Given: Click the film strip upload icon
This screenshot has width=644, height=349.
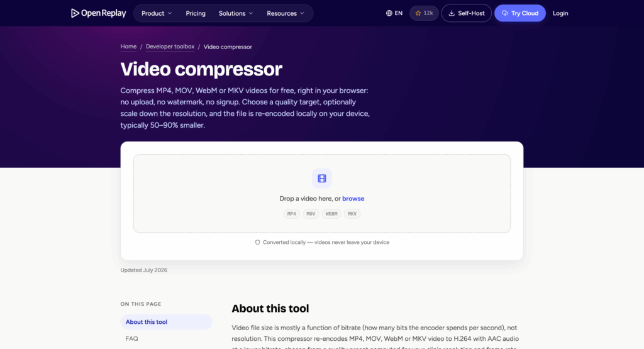Looking at the screenshot, I should coord(322,178).
